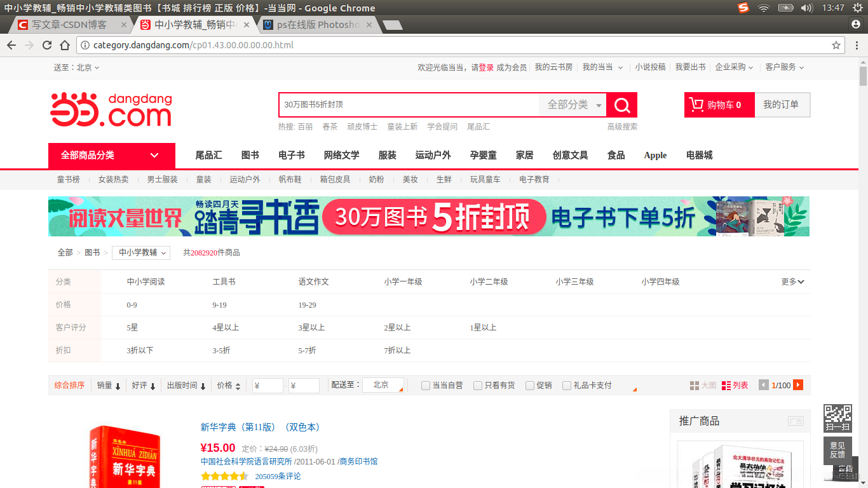Viewport: 868px width, 488px height.
Task: Sort results by 价格 price
Action: (229, 386)
